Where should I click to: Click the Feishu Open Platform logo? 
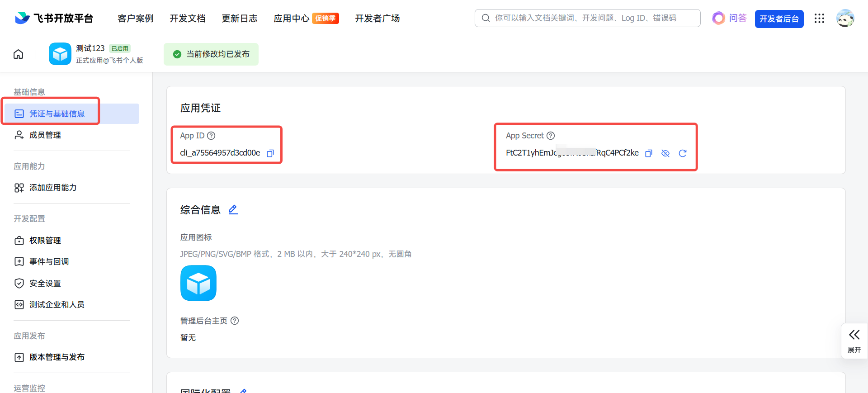click(x=54, y=18)
